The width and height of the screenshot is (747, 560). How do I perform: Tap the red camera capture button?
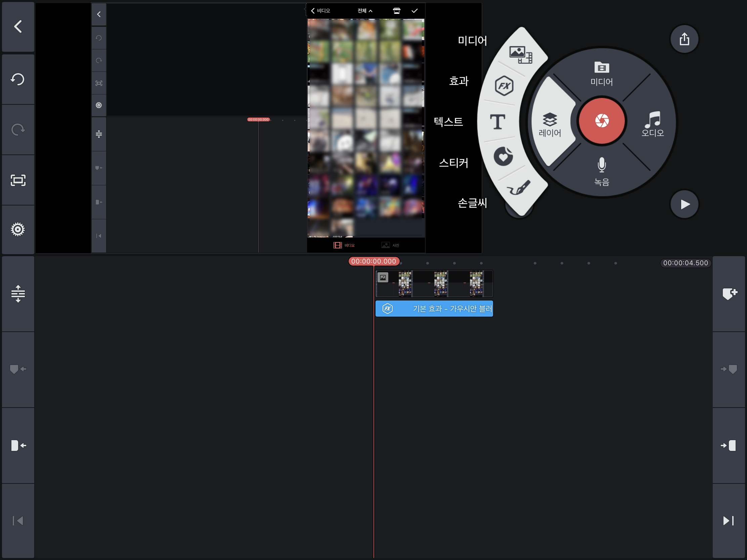(x=602, y=121)
